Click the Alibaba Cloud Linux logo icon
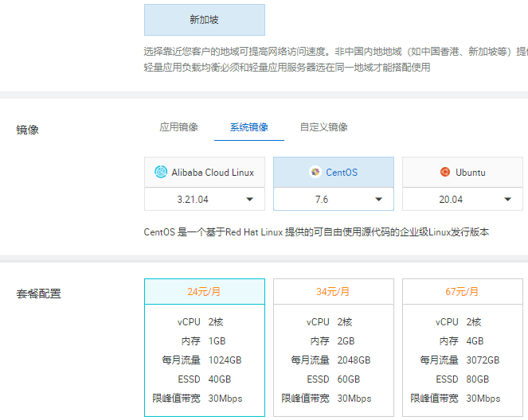 click(x=161, y=172)
